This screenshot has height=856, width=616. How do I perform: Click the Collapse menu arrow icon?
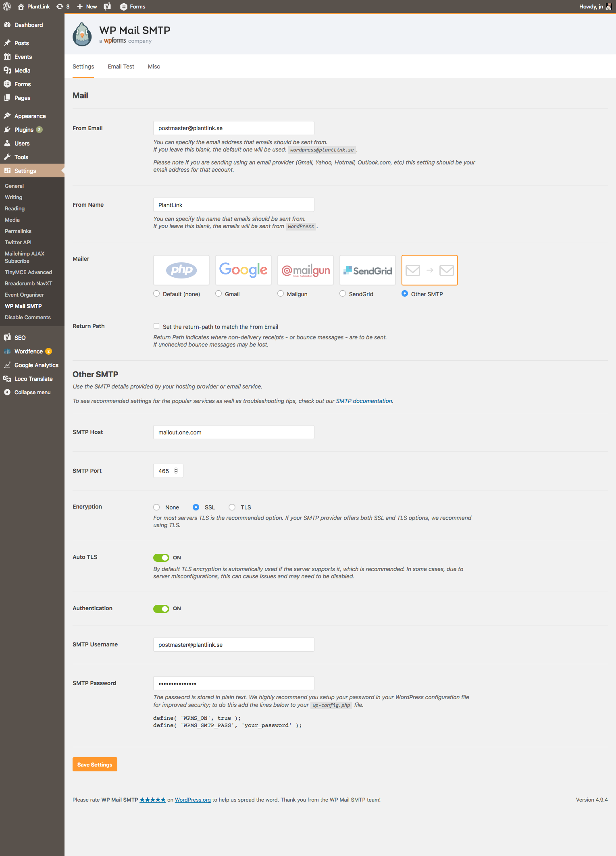click(x=7, y=392)
